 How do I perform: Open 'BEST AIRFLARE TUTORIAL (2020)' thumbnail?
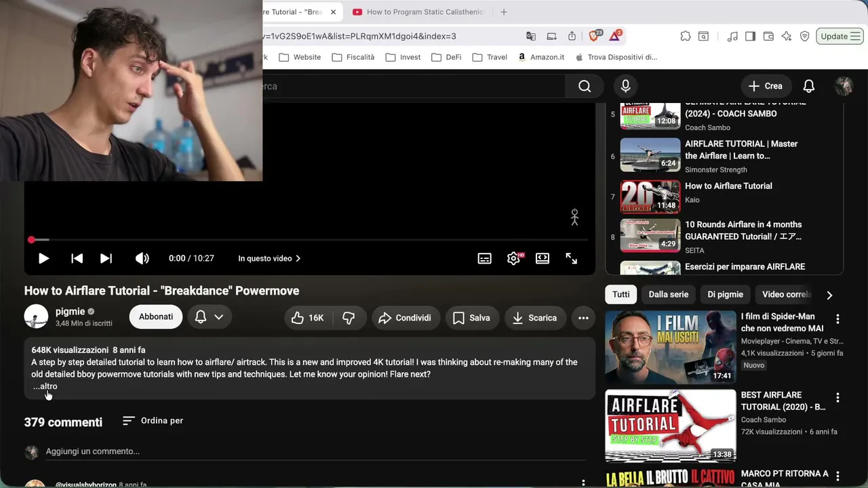[670, 426]
